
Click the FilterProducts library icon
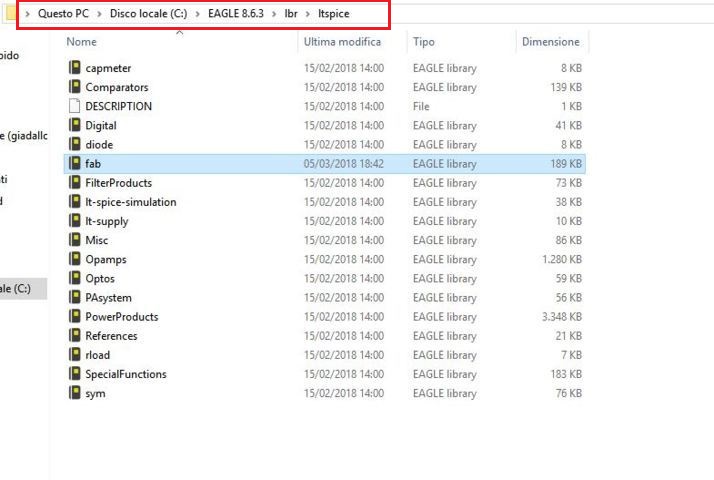[75, 182]
